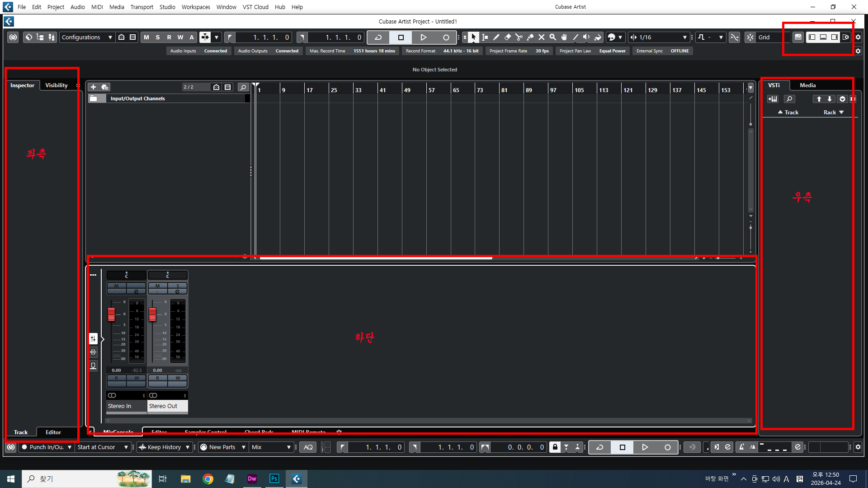Click the AQ auto-quantize button
868x488 pixels.
click(x=308, y=447)
